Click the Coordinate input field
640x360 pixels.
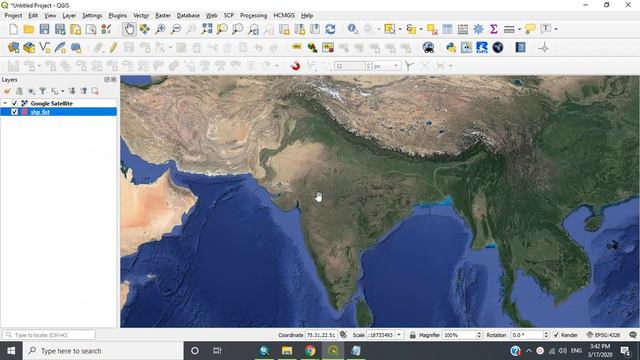click(x=321, y=335)
